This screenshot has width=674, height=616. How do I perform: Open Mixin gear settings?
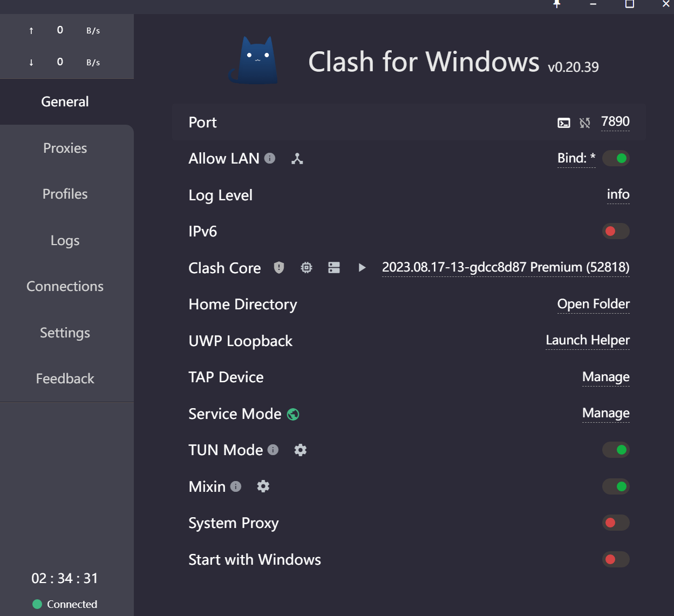click(263, 486)
